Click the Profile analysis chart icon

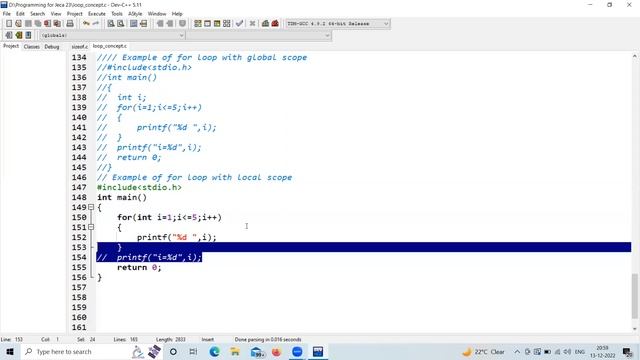click(x=265, y=24)
